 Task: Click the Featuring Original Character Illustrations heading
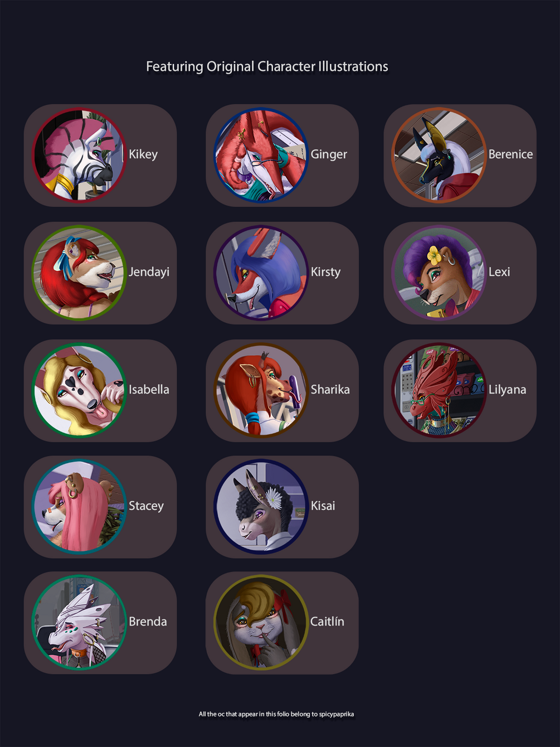point(267,66)
